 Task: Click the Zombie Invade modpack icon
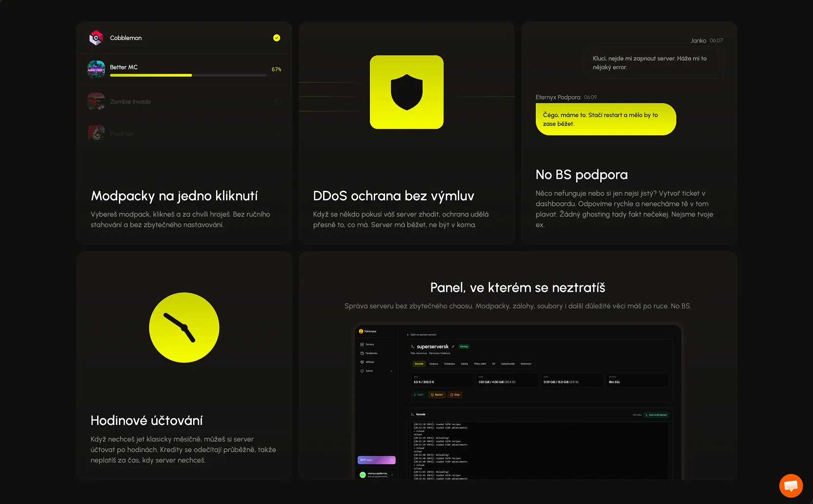(96, 101)
